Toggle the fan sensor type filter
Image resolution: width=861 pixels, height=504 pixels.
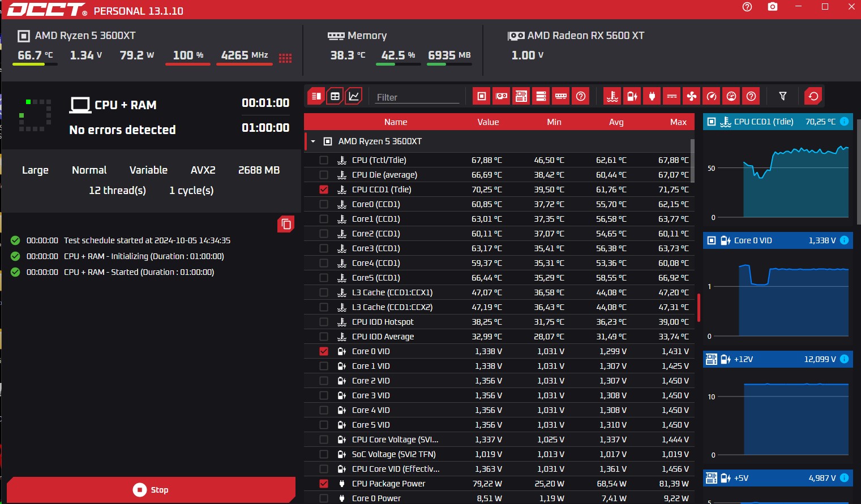click(x=692, y=96)
